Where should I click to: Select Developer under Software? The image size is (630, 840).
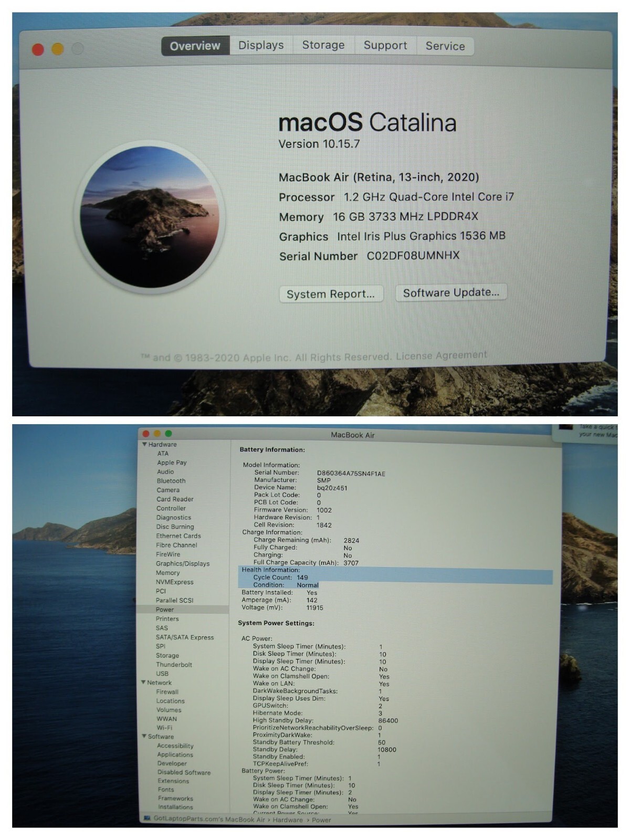click(x=172, y=763)
